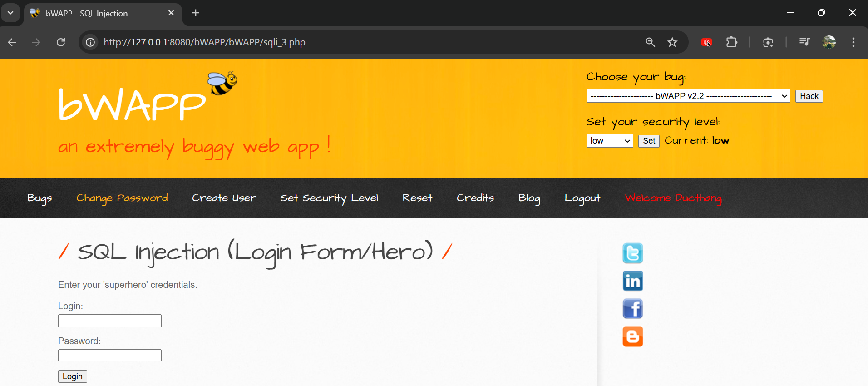
Task: Open the Bugs menu item
Action: pyautogui.click(x=39, y=198)
